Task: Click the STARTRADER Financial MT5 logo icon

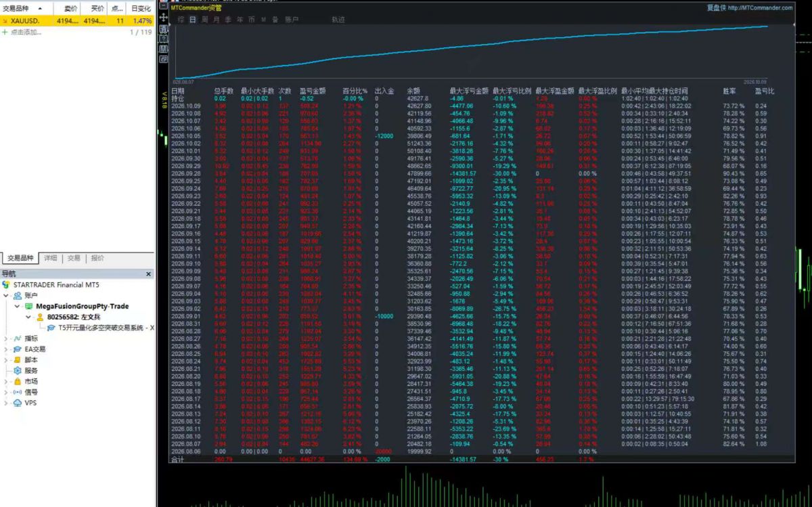Action: click(7, 285)
